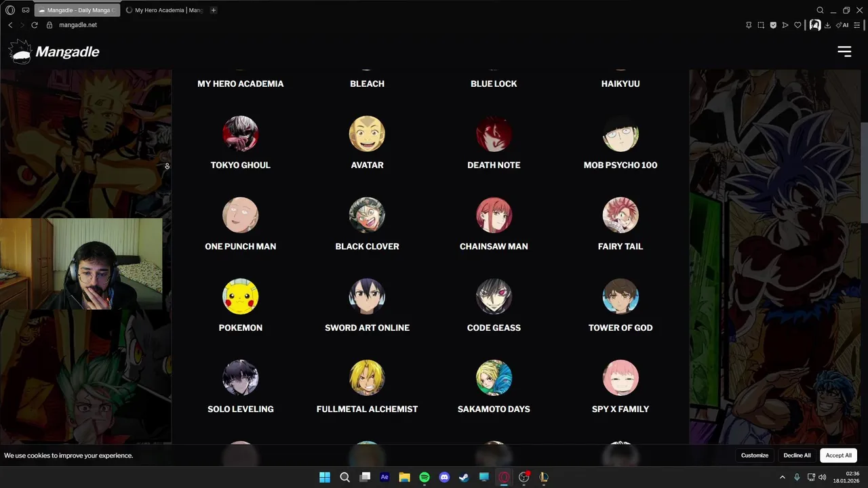Image resolution: width=868 pixels, height=488 pixels.
Task: Select the Avatar (Aang) icon
Action: pyautogui.click(x=367, y=134)
